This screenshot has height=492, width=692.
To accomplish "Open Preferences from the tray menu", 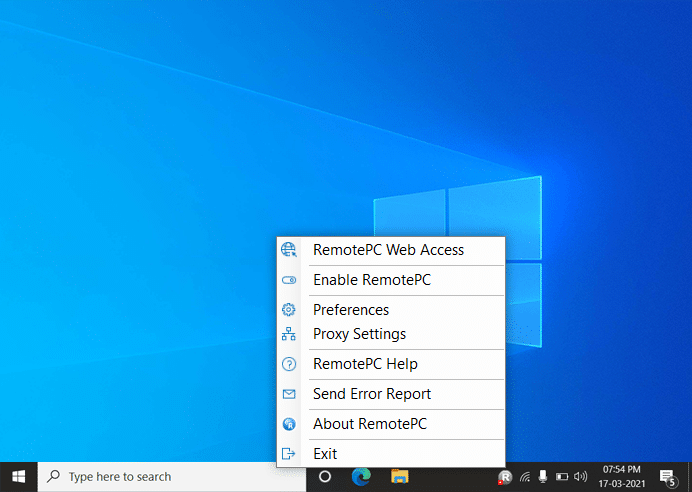I will (391, 310).
